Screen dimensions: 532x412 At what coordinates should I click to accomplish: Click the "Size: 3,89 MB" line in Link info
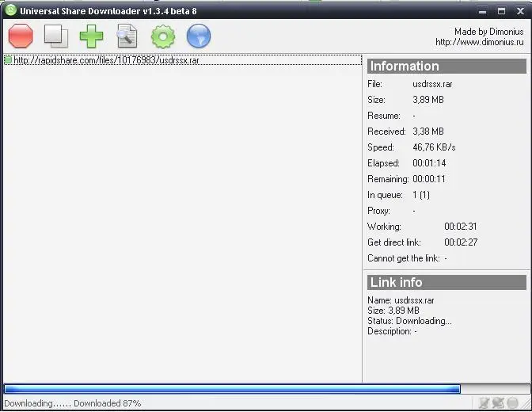point(393,311)
